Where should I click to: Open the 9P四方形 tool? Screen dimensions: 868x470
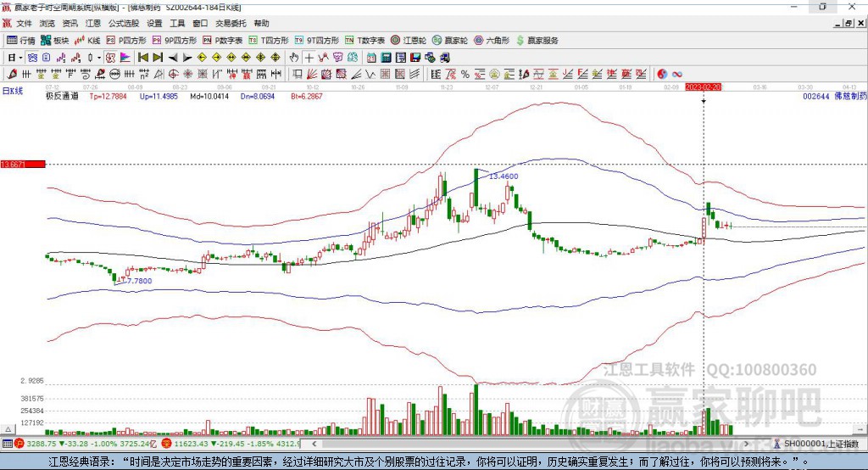pos(175,41)
